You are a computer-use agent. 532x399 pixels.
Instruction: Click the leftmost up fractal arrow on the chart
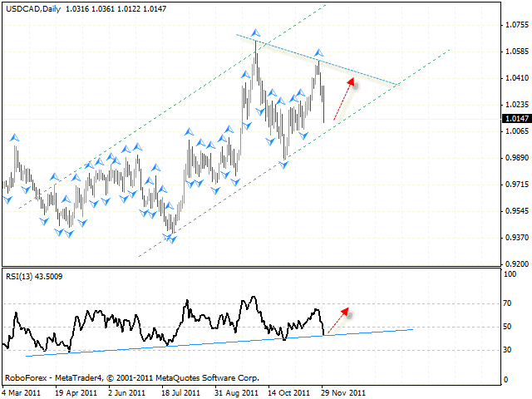(x=14, y=137)
